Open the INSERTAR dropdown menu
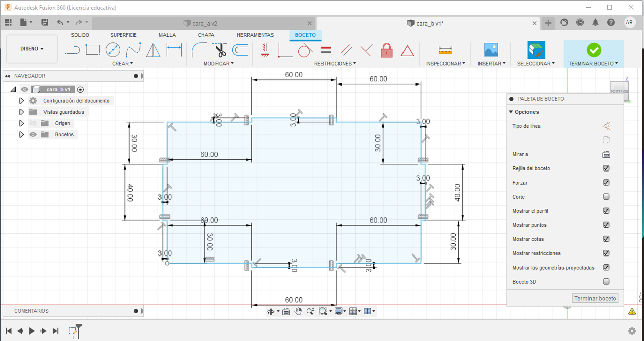This screenshot has height=341, width=644. [492, 64]
